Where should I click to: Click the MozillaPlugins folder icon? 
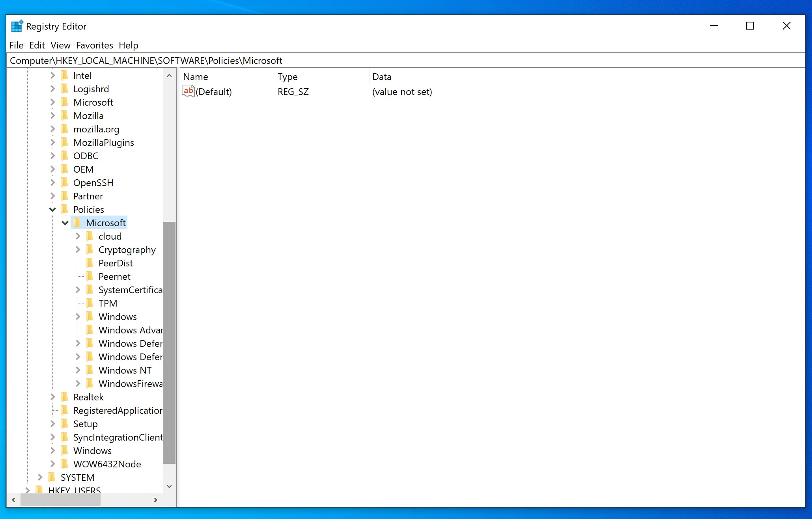coord(65,142)
